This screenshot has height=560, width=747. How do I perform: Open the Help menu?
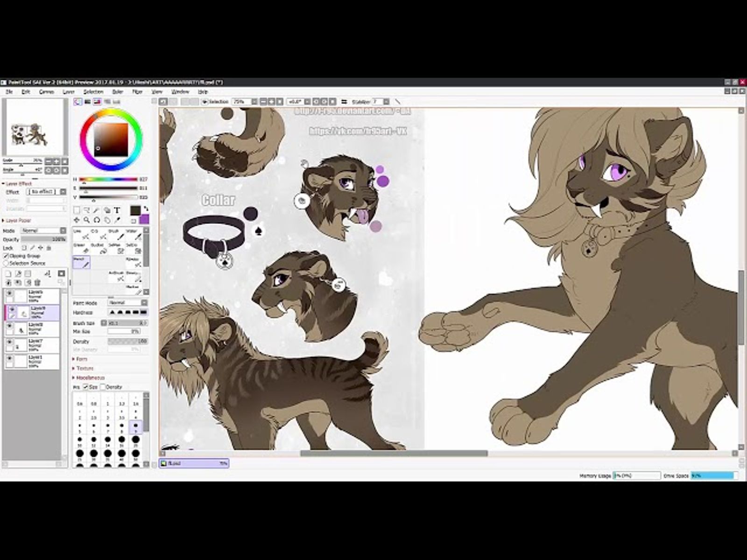coord(203,92)
